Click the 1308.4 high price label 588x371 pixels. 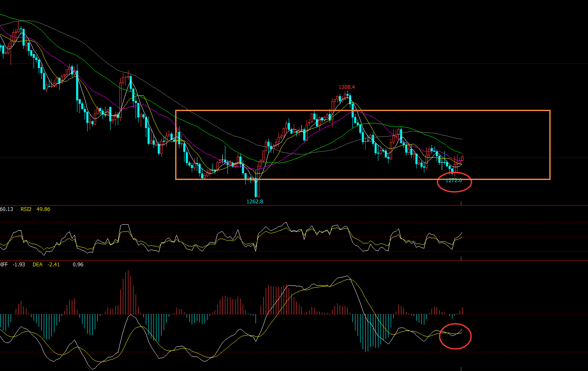tap(347, 87)
